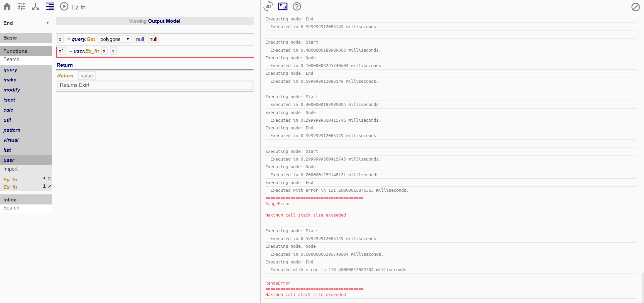Toggle fullscreen viewer icon
The height and width of the screenshot is (303, 644).
point(283,6)
